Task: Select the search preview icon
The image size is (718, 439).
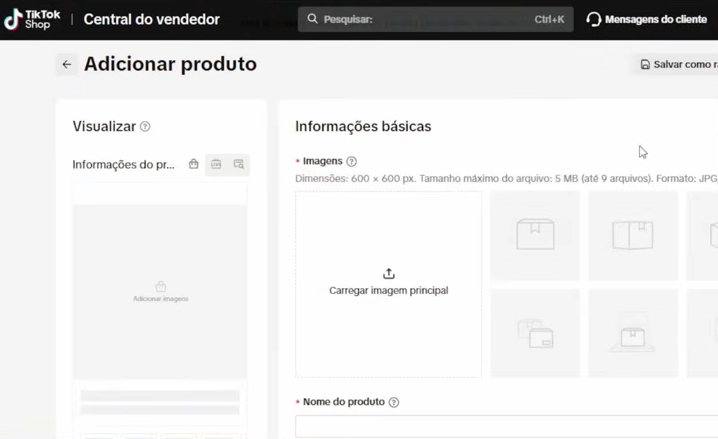Action: [239, 164]
